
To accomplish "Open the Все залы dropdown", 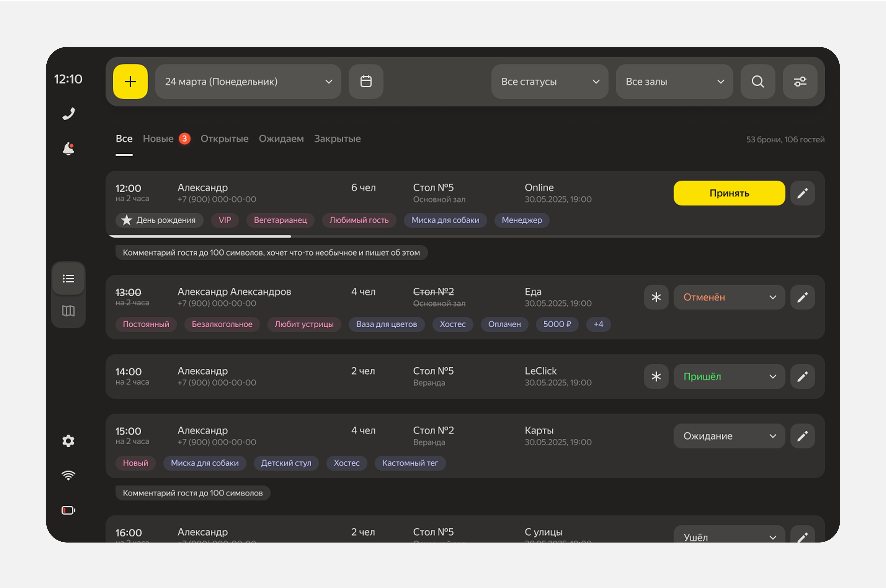I will tap(674, 81).
